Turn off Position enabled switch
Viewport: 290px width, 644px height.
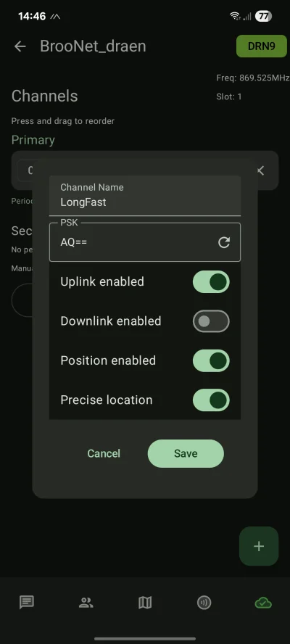click(x=211, y=360)
